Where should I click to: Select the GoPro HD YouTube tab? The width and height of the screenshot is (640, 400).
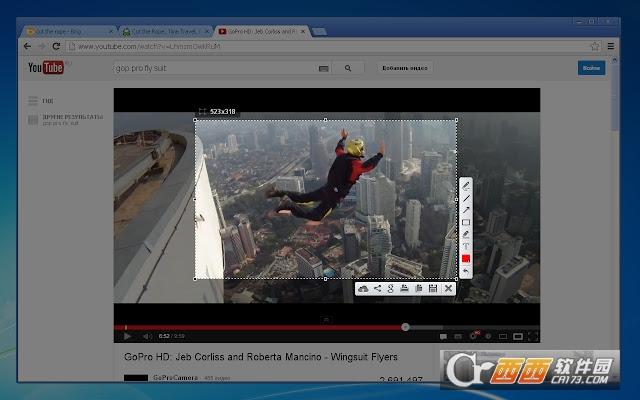pyautogui.click(x=262, y=31)
